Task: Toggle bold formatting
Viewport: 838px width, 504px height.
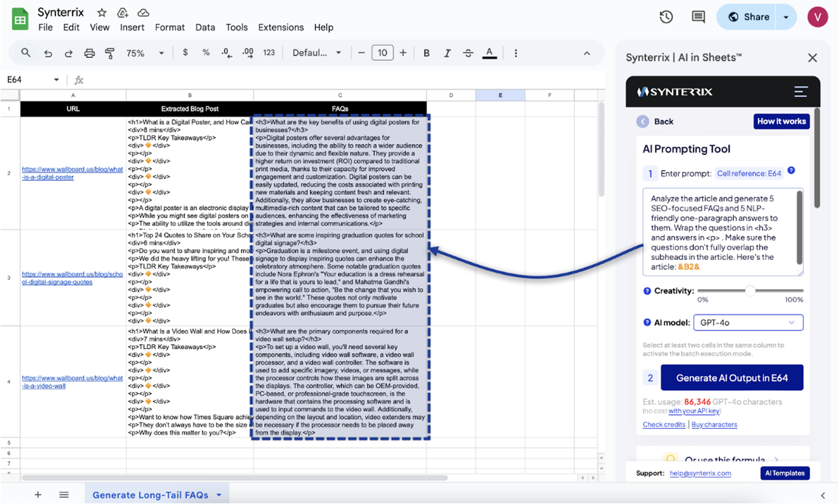Action: (426, 53)
